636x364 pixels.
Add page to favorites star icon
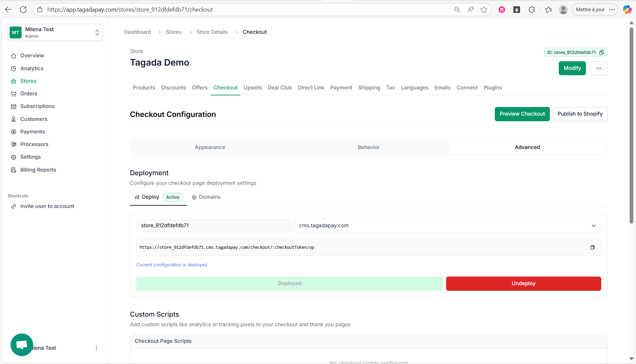pos(484,10)
